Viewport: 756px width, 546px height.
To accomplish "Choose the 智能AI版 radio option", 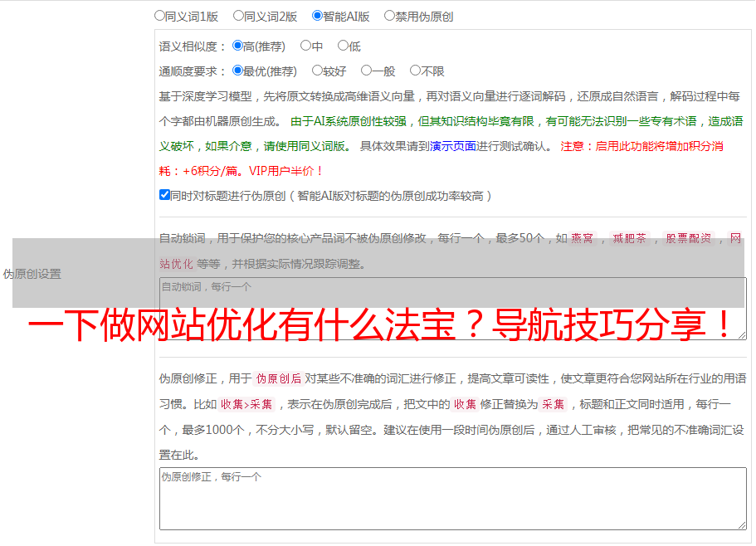I will 317,16.
